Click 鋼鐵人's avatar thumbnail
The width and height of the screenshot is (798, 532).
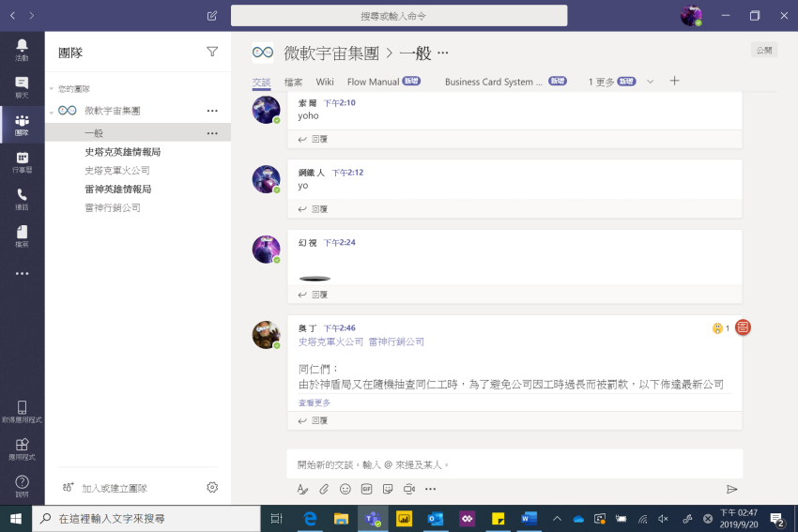[x=267, y=179]
